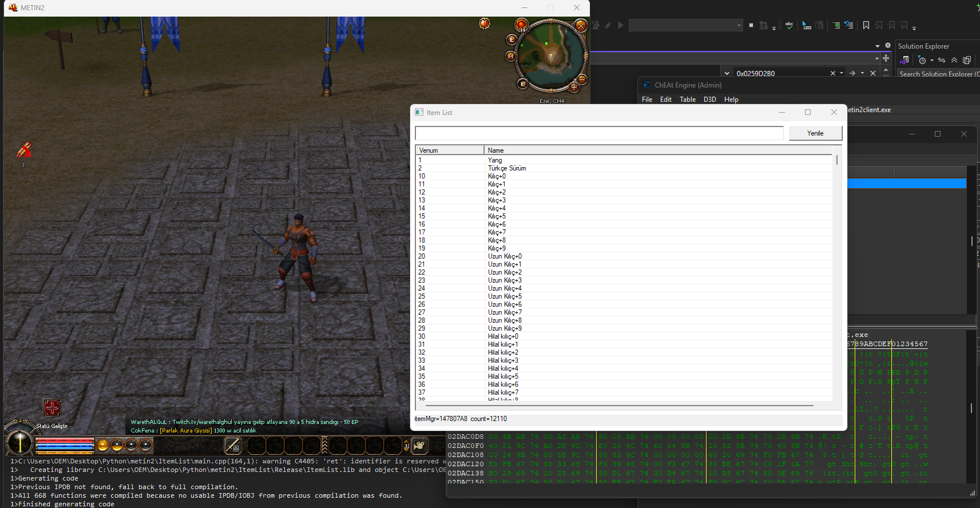Open the dropdown beside the pending changes icon
980x508 pixels.
tap(932, 60)
